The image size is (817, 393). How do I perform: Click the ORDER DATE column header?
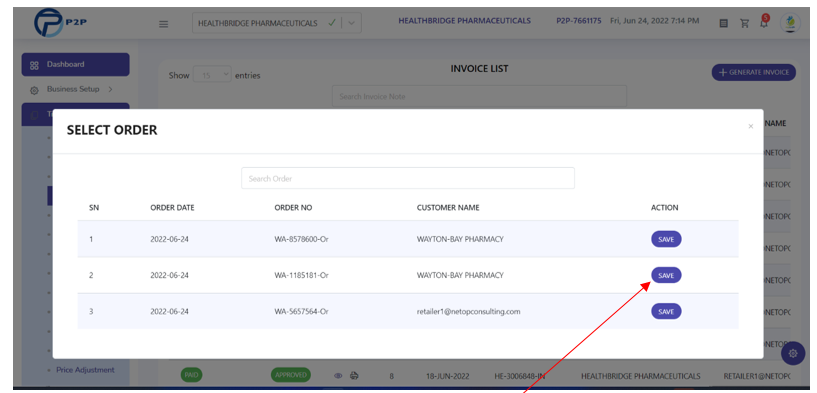[x=172, y=207]
